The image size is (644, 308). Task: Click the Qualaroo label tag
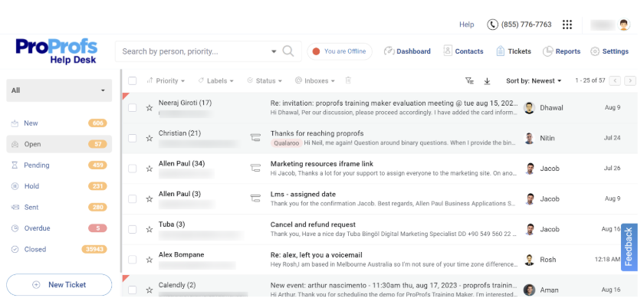point(286,143)
